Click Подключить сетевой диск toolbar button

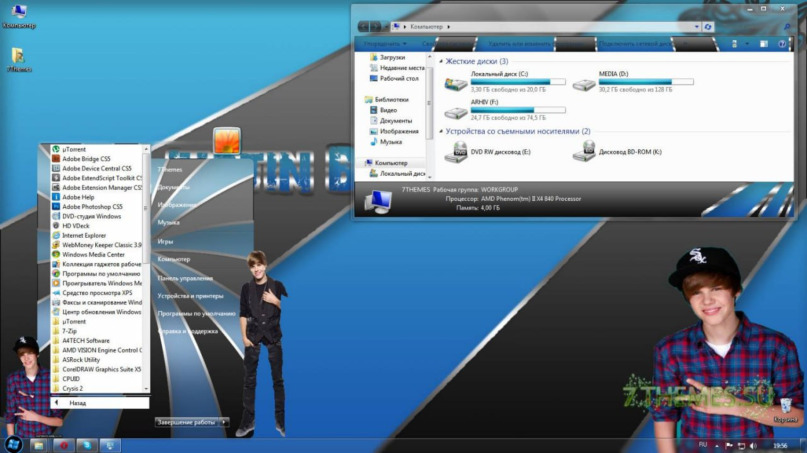[636, 44]
